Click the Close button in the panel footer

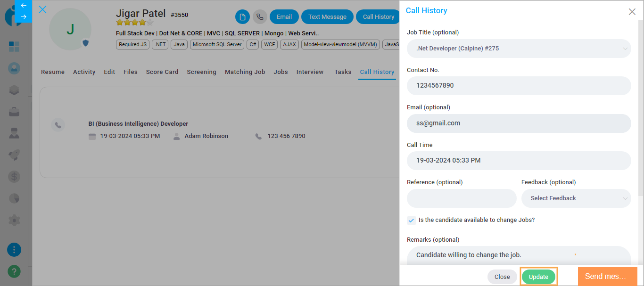tap(502, 277)
